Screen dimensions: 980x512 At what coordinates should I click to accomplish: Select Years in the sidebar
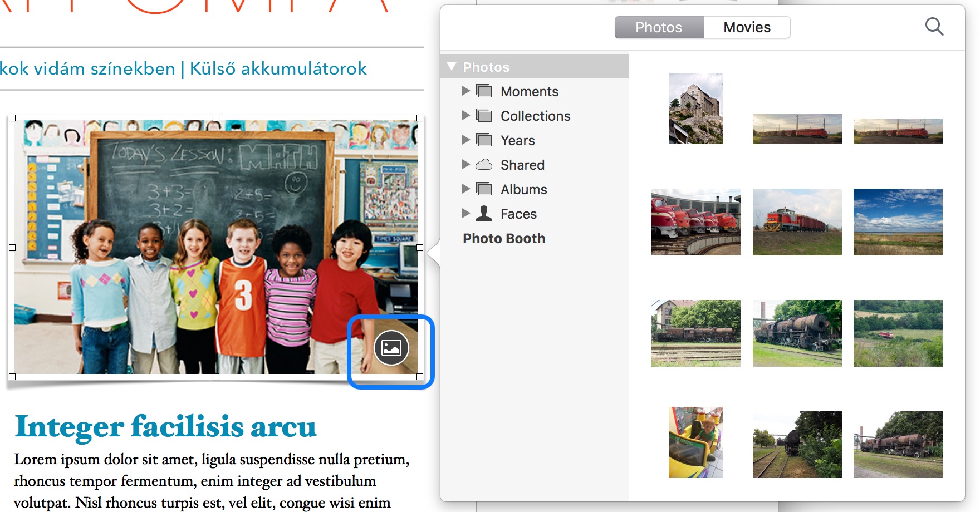pos(517,140)
